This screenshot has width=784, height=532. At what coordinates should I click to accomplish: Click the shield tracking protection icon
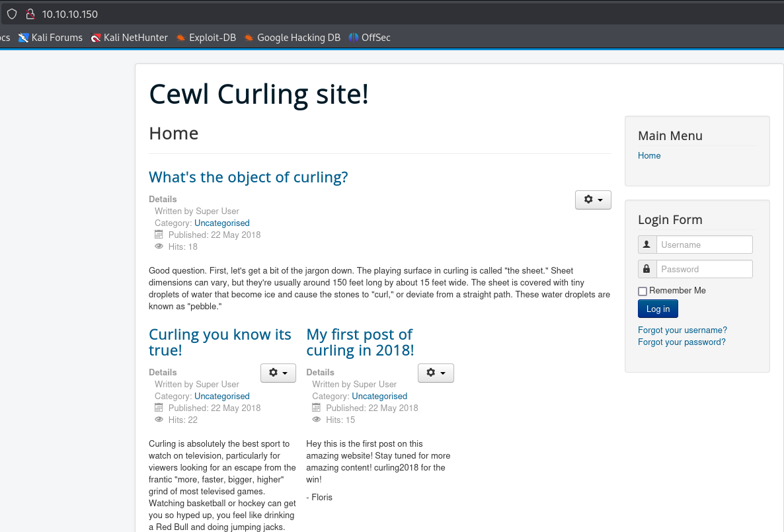12,14
